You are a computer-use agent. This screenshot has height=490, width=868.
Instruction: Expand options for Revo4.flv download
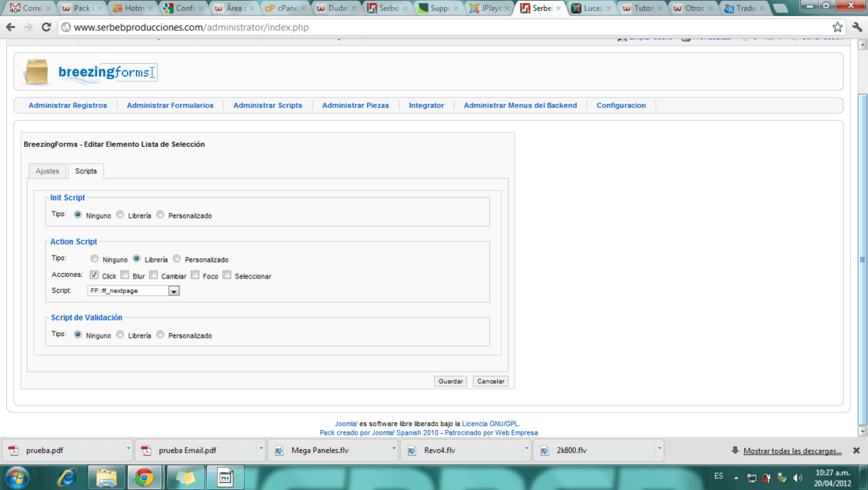tap(526, 449)
